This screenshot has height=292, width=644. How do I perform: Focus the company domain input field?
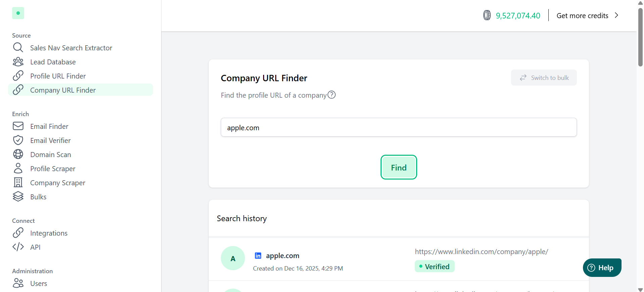pos(398,128)
